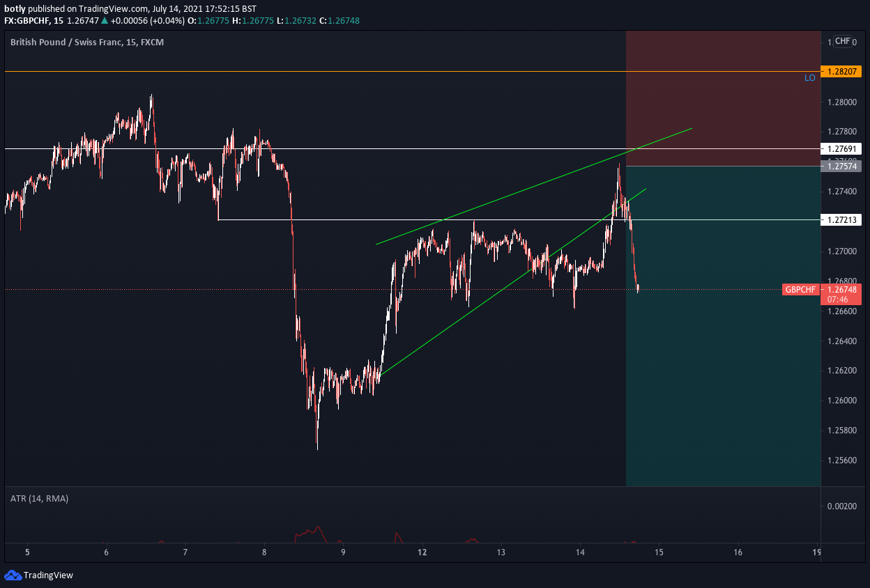Click date 6 on time axis
This screenshot has height=588, width=870.
106,552
